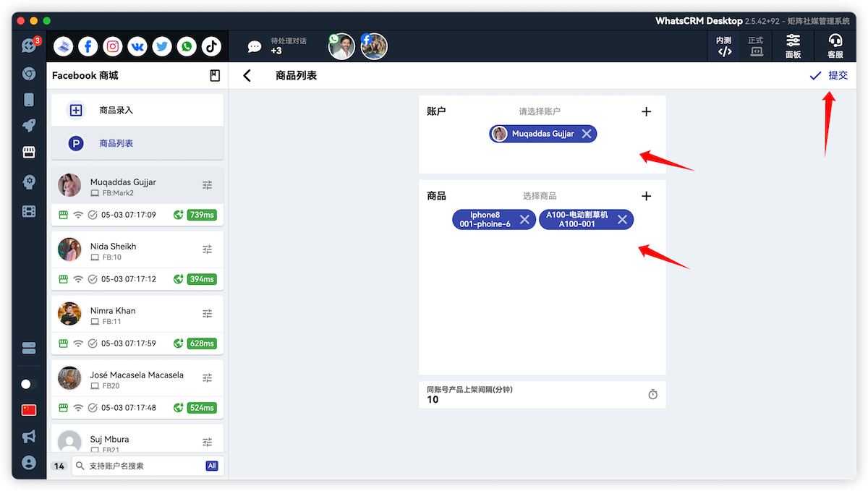Expand the 商品 product selector with plus
Screen dimensions: 868x491
[x=646, y=195]
